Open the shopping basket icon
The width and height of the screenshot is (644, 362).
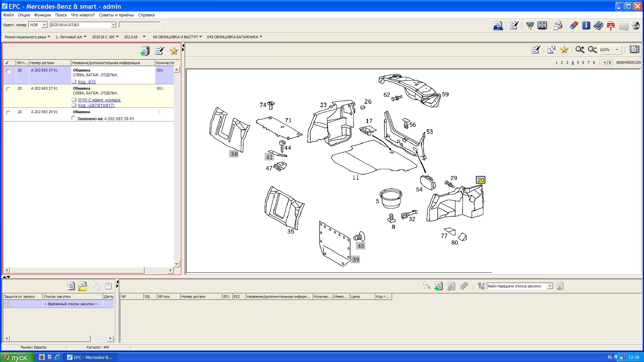(530, 26)
